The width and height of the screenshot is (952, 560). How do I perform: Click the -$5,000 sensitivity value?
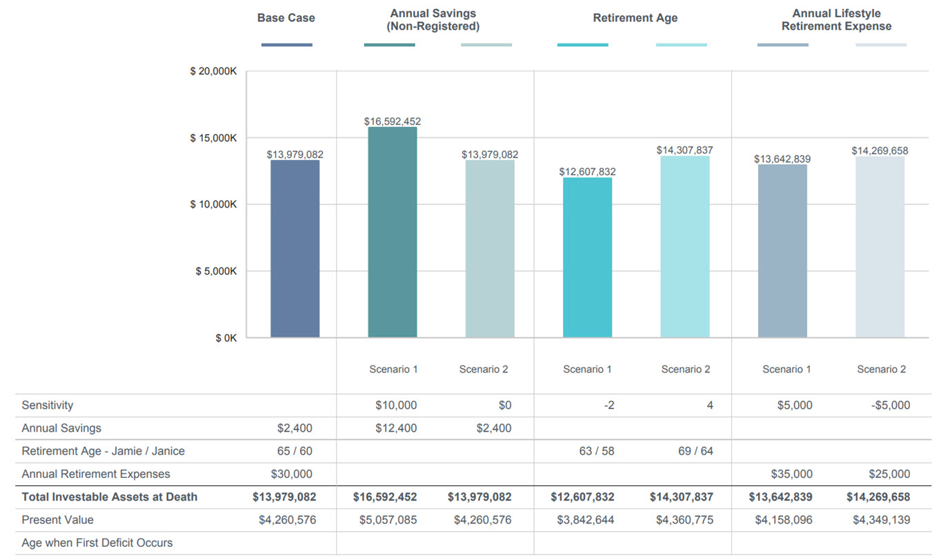click(x=890, y=406)
